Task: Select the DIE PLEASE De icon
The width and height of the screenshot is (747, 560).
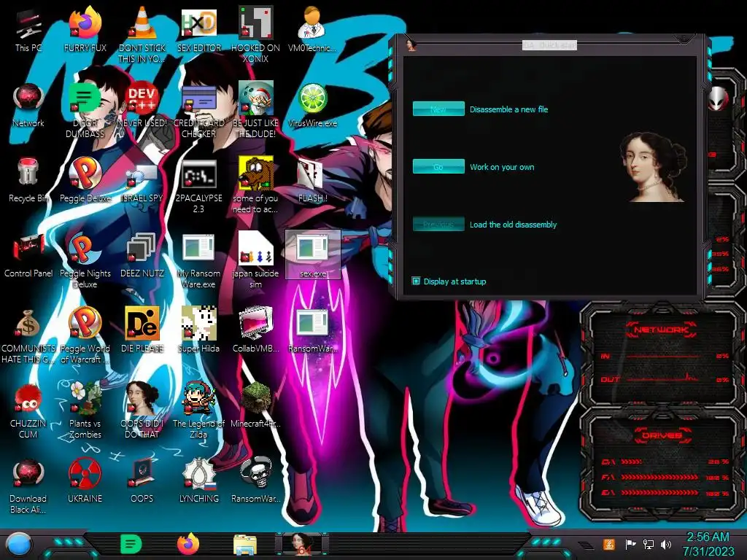Action: pos(142,324)
